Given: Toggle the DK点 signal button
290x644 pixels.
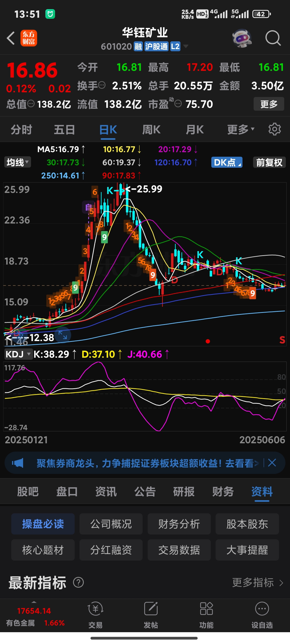Looking at the screenshot, I should click(227, 162).
